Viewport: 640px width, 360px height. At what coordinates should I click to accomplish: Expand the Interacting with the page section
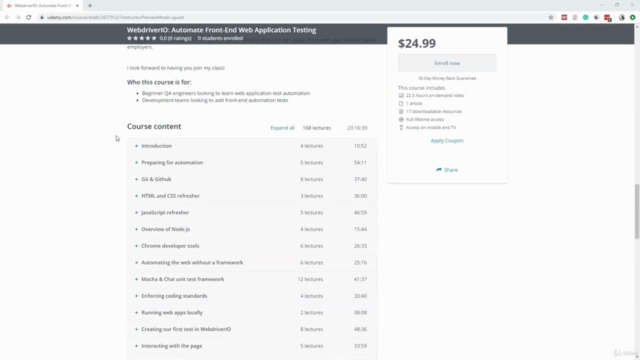[252, 346]
